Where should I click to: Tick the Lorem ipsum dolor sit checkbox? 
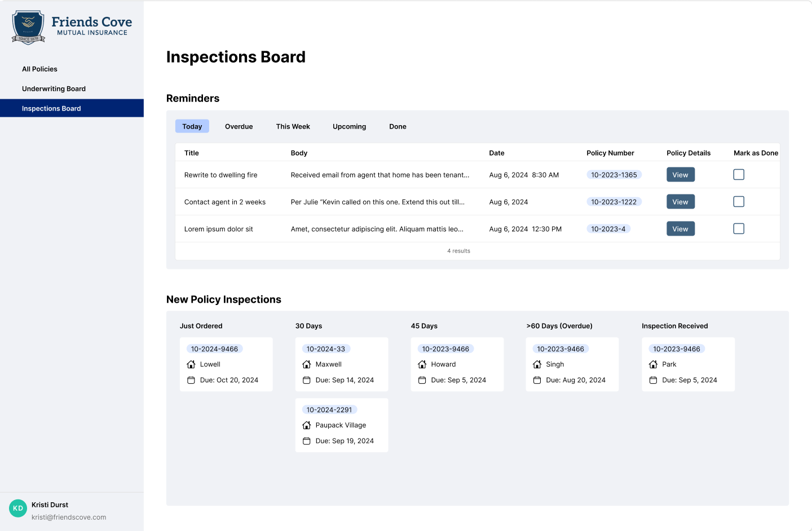(x=739, y=229)
